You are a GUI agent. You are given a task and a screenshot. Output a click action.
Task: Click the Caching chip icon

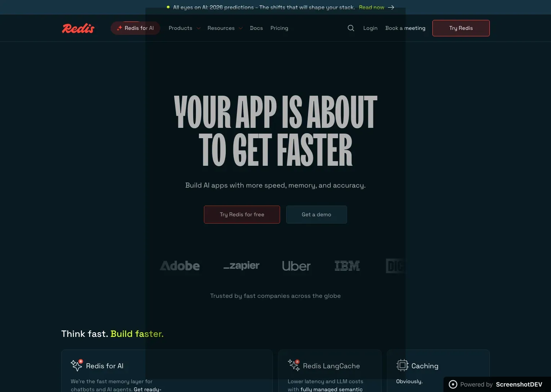403,365
